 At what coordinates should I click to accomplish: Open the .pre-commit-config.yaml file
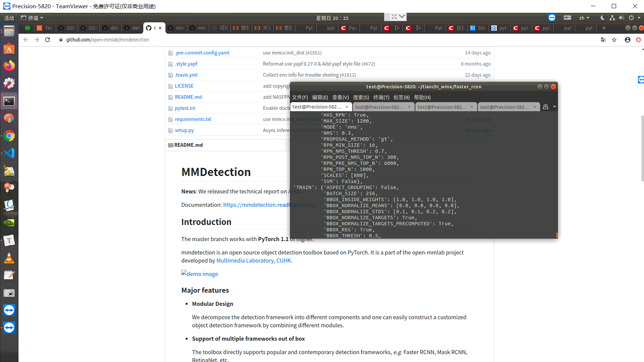(x=202, y=53)
